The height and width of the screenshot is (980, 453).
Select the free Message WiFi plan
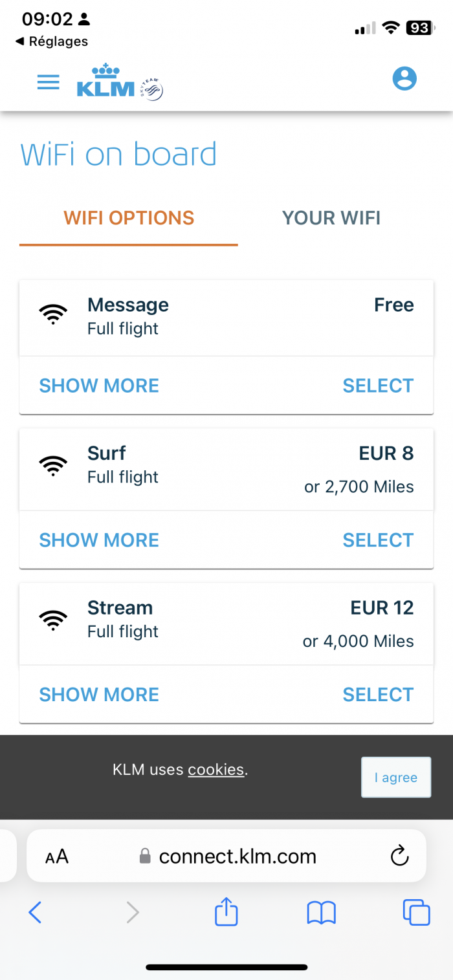(378, 386)
